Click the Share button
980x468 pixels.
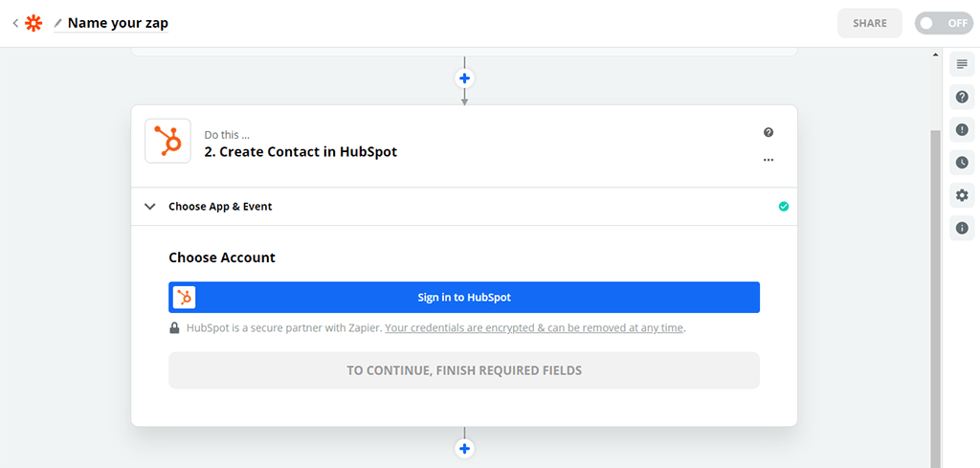869,23
